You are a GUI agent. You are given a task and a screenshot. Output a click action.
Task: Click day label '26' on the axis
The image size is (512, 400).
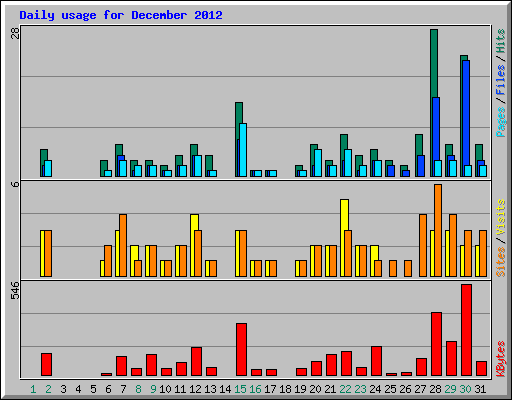[405, 389]
